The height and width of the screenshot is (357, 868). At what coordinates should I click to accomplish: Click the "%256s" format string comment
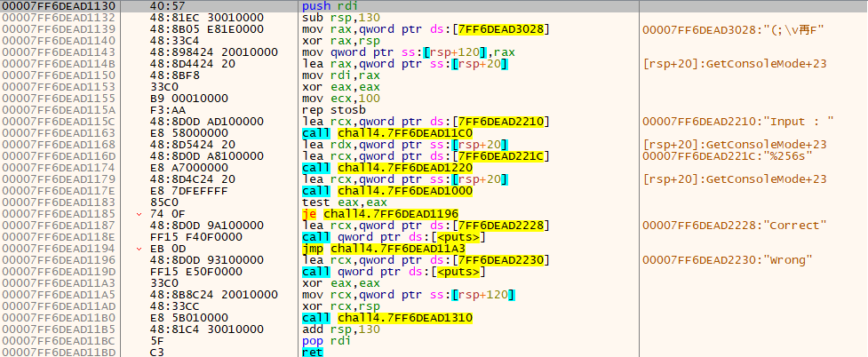pos(728,156)
